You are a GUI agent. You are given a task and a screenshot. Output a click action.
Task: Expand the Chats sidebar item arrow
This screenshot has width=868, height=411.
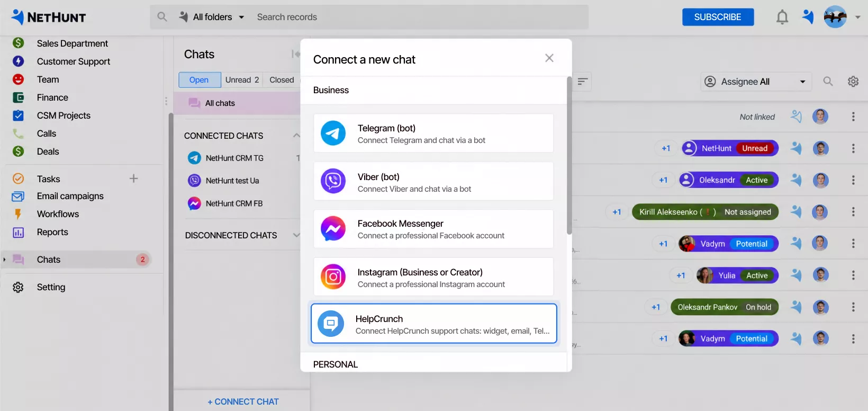tap(4, 260)
